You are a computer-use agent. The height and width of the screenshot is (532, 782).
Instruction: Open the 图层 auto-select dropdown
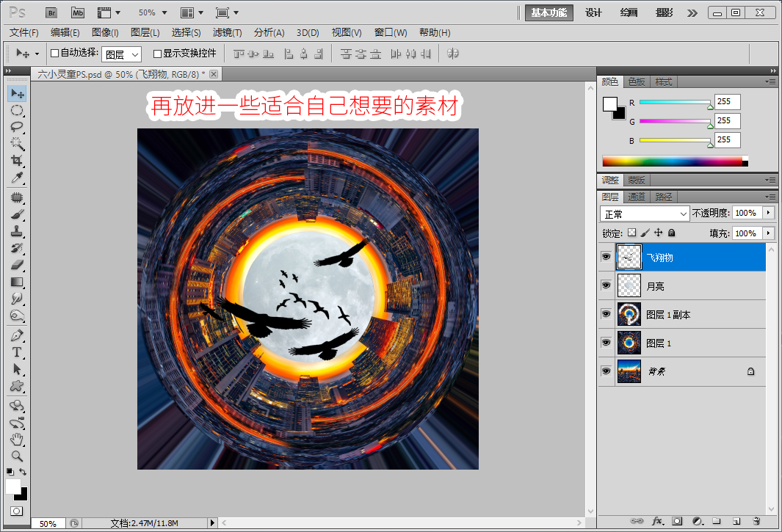121,54
